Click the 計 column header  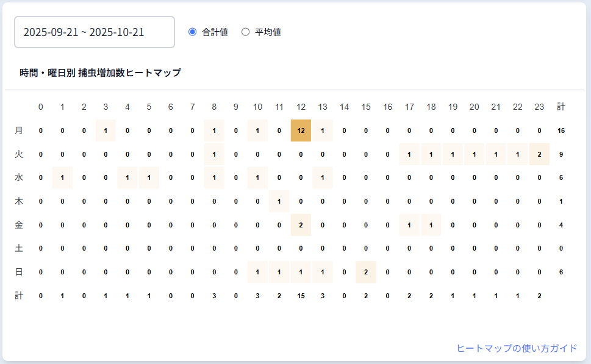pos(561,107)
